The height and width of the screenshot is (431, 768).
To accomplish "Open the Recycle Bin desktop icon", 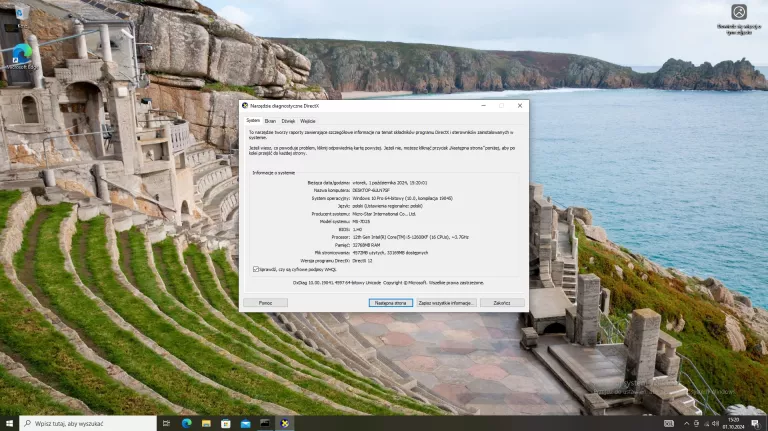I will (21, 16).
